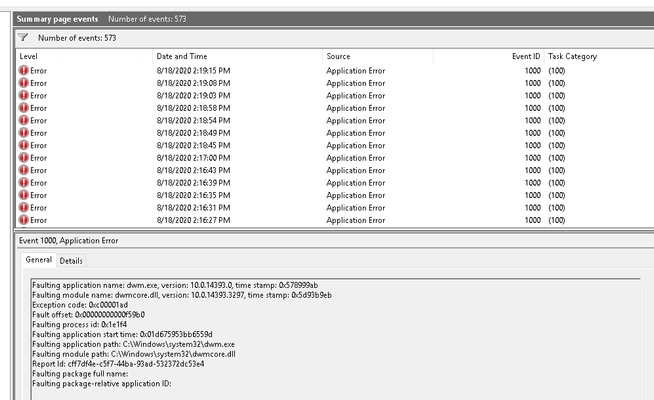654x400 pixels.
Task: Click Event 1000, Application Error pane header
Action: (x=68, y=241)
